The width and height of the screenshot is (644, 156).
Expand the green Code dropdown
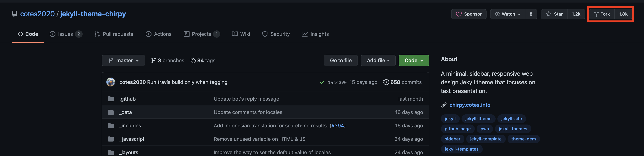click(414, 60)
